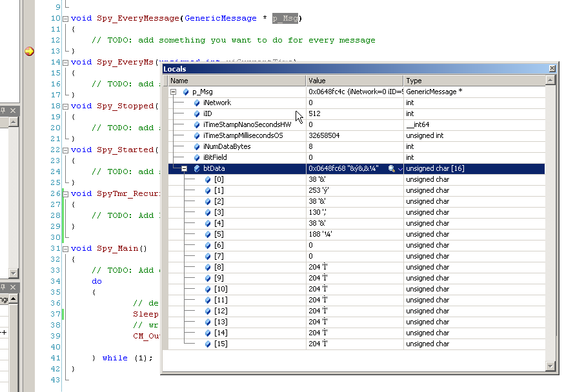Click the member icon beside array element [0]
The height and width of the screenshot is (392, 575).
pyautogui.click(x=208, y=179)
